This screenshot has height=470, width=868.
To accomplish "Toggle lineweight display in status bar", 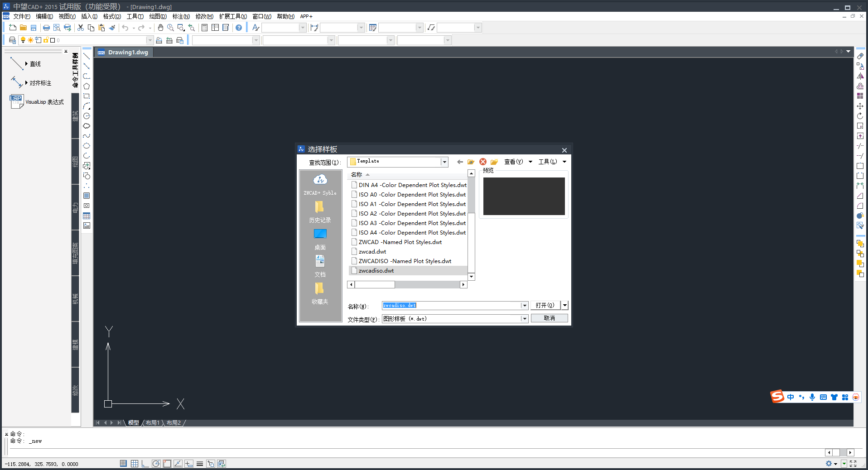I will 200,464.
